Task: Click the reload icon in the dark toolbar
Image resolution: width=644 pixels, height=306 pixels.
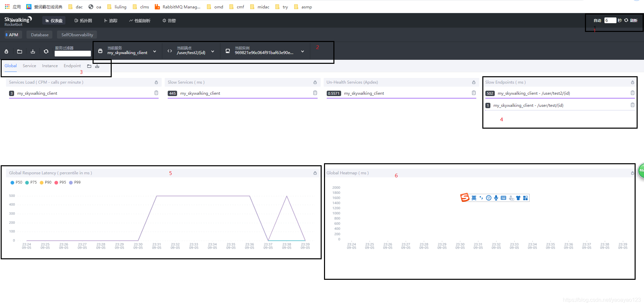Action: coord(46,51)
